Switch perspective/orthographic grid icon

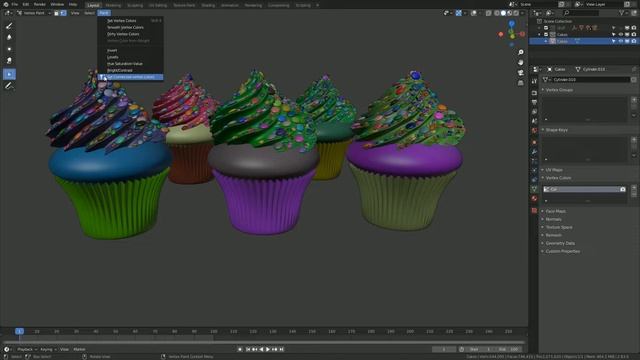coord(521,83)
